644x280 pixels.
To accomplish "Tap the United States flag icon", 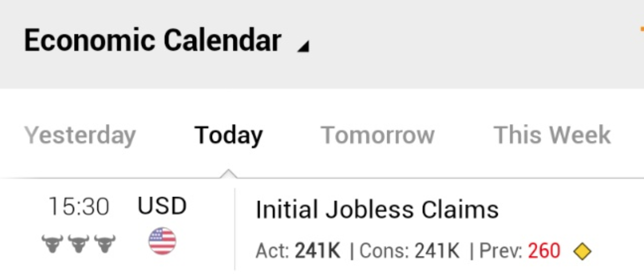I will tap(162, 241).
